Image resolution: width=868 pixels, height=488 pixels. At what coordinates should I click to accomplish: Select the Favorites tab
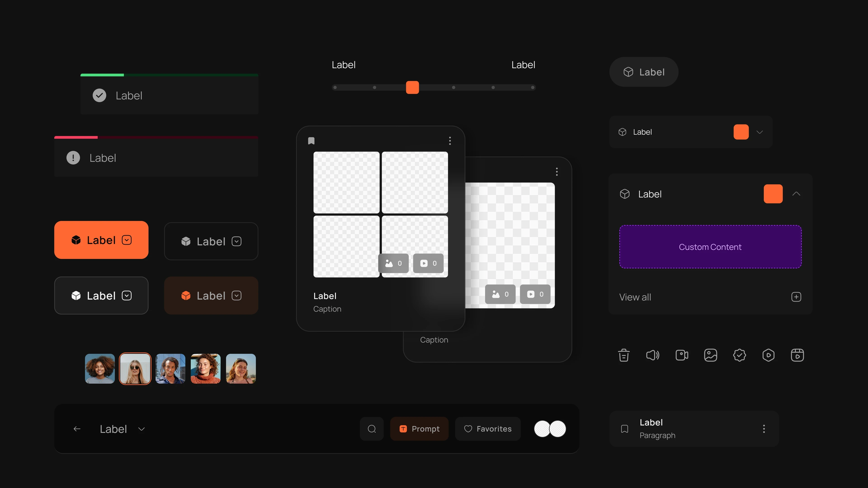tap(488, 429)
